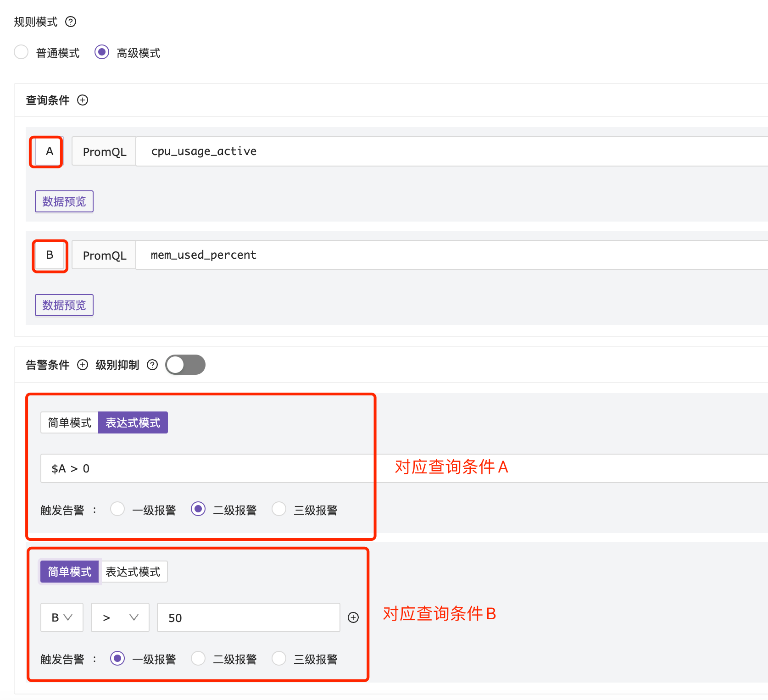Click the 查询条件 section title

click(48, 100)
